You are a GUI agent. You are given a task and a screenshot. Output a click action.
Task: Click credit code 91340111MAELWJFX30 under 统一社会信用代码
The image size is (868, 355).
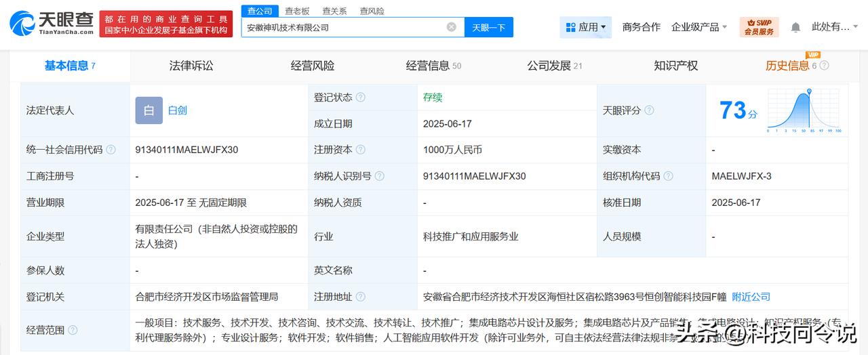click(x=186, y=150)
